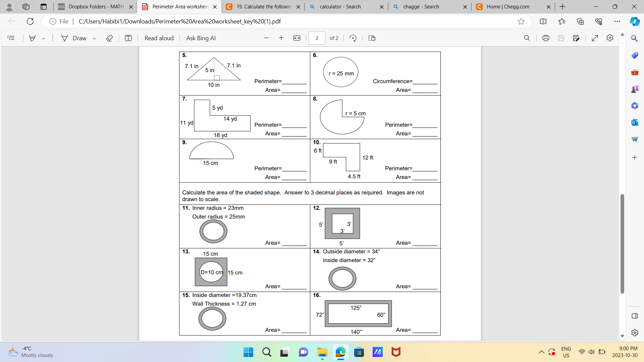
Task: Print the worksheet PDF
Action: (546, 38)
